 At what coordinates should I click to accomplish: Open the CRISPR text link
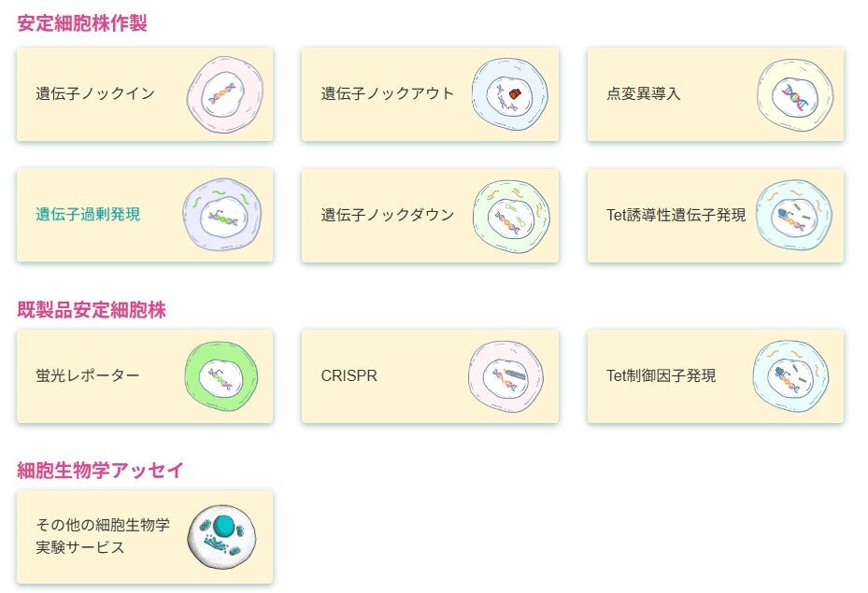click(x=349, y=375)
